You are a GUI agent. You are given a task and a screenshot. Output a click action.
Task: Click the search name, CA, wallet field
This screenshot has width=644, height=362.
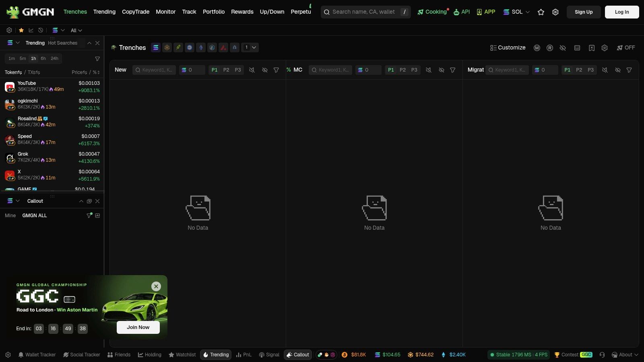pos(366,12)
